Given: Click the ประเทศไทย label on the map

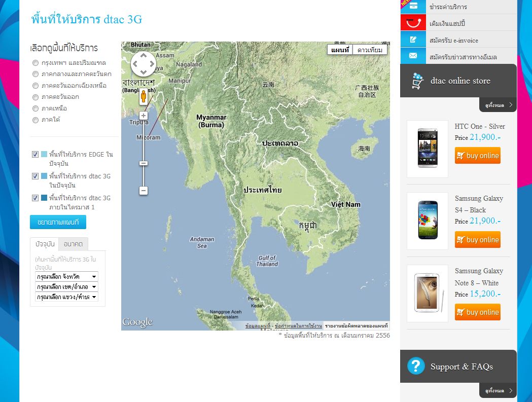Looking at the screenshot, I should click(262, 190).
